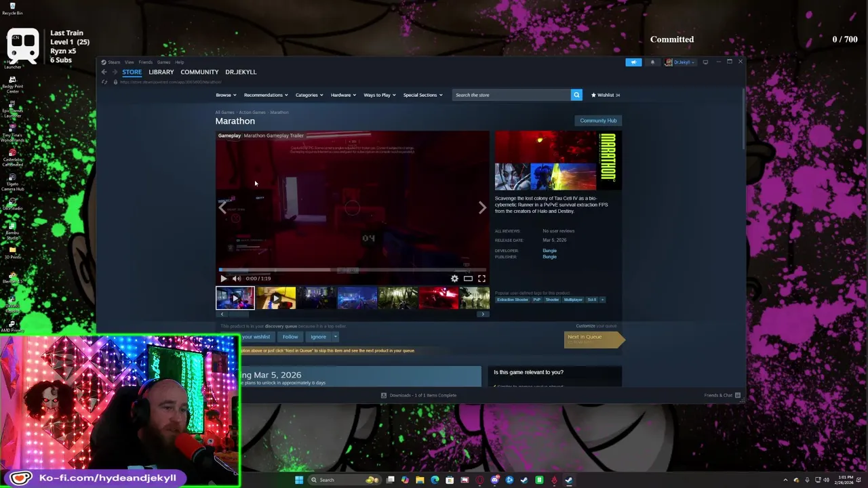868x488 pixels.
Task: Expand Recommendations store menu
Action: pos(266,95)
